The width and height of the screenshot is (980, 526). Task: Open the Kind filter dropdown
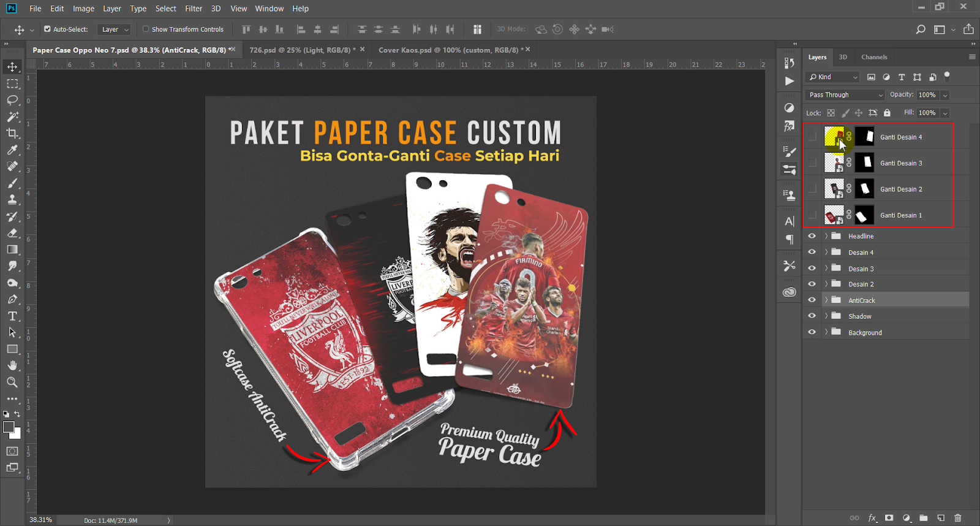click(833, 77)
